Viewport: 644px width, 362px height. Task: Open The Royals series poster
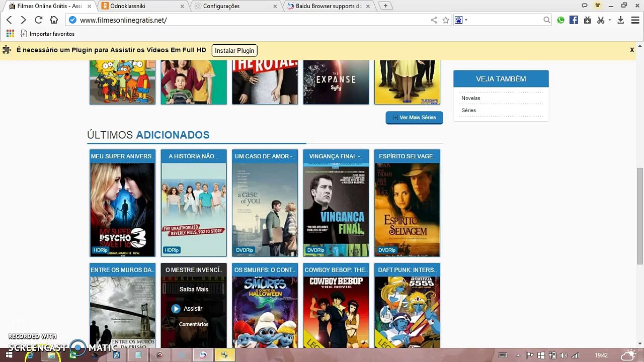(x=265, y=82)
